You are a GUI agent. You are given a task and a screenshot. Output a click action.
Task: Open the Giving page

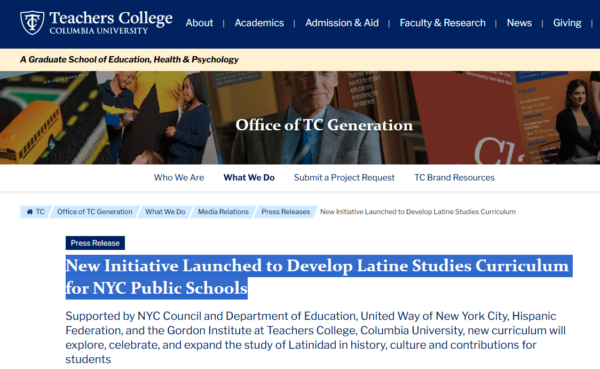(x=567, y=23)
